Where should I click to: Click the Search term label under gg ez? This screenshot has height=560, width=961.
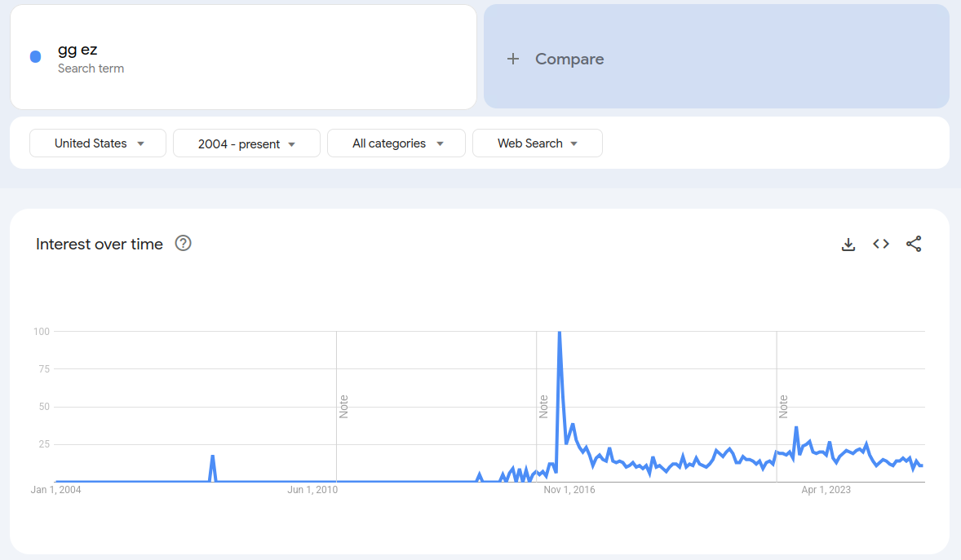(91, 68)
